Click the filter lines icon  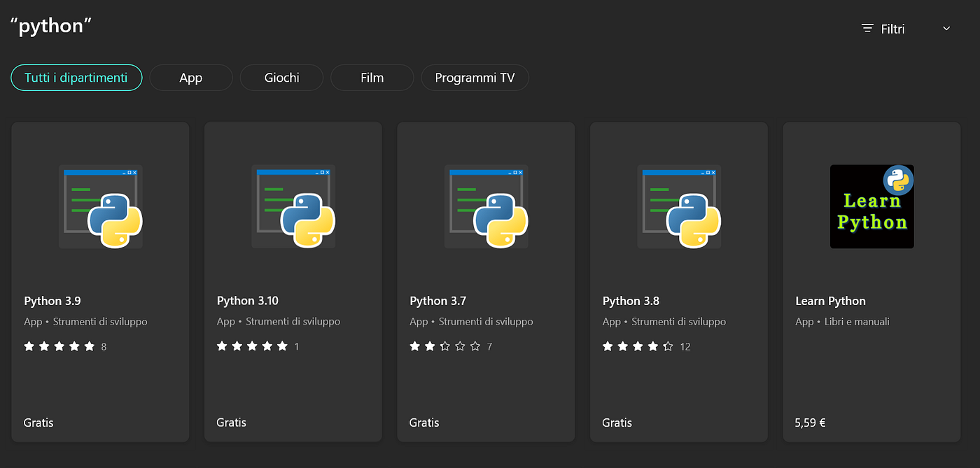[x=867, y=29]
